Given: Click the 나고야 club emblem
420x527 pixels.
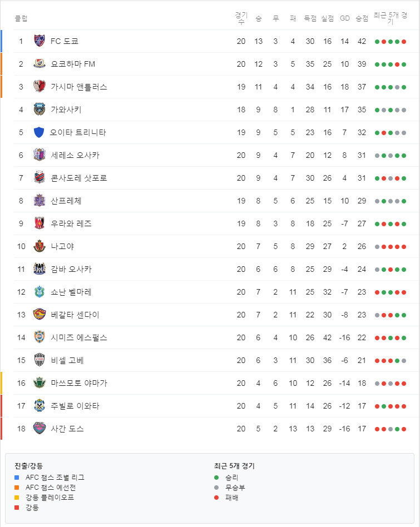Looking at the screenshot, I should 39,246.
